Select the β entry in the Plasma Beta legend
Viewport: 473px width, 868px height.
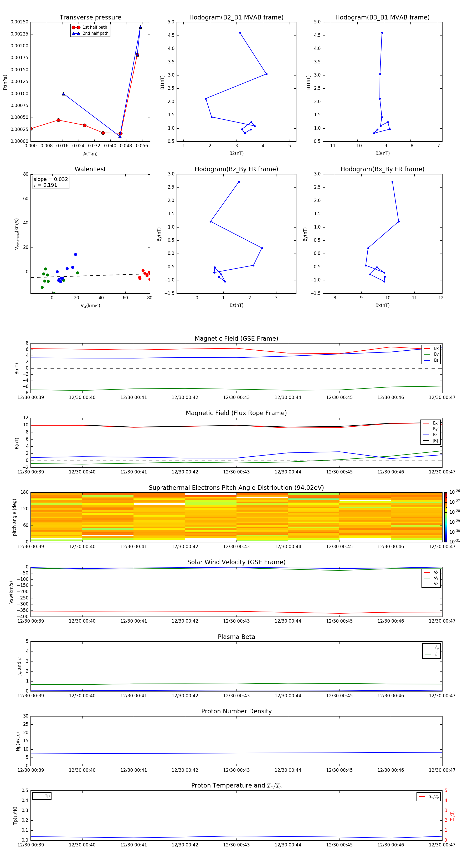(x=431, y=654)
